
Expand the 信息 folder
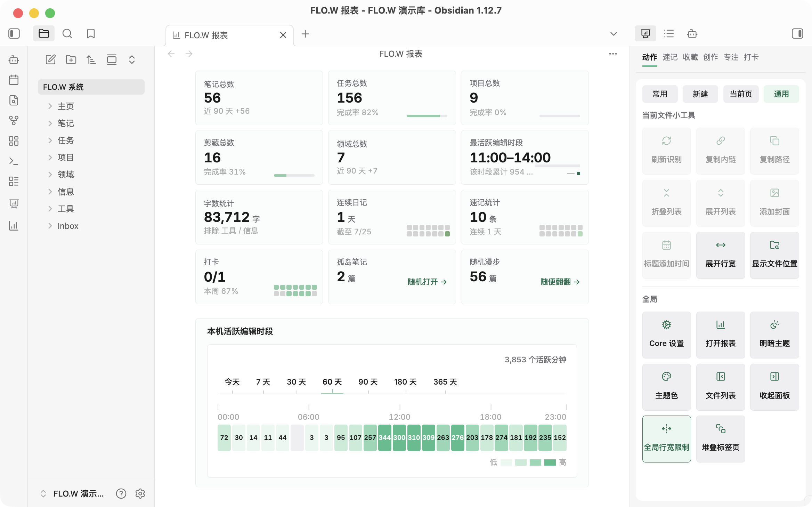click(x=50, y=192)
